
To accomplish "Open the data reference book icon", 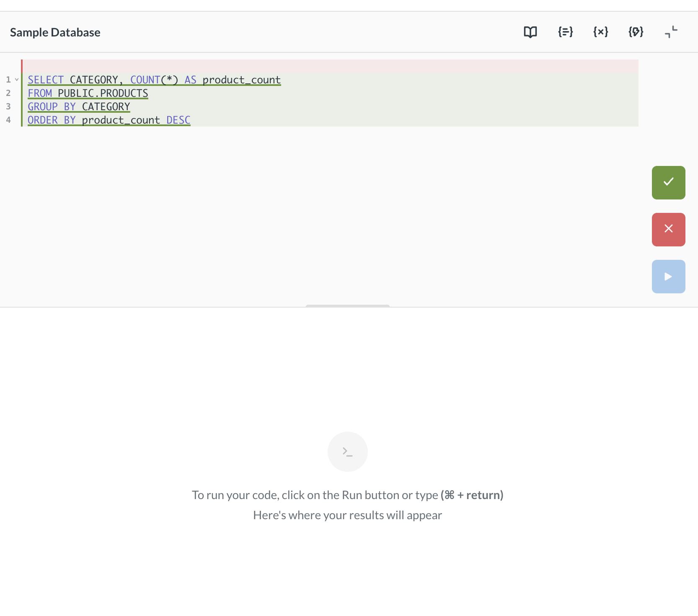I will (x=530, y=32).
